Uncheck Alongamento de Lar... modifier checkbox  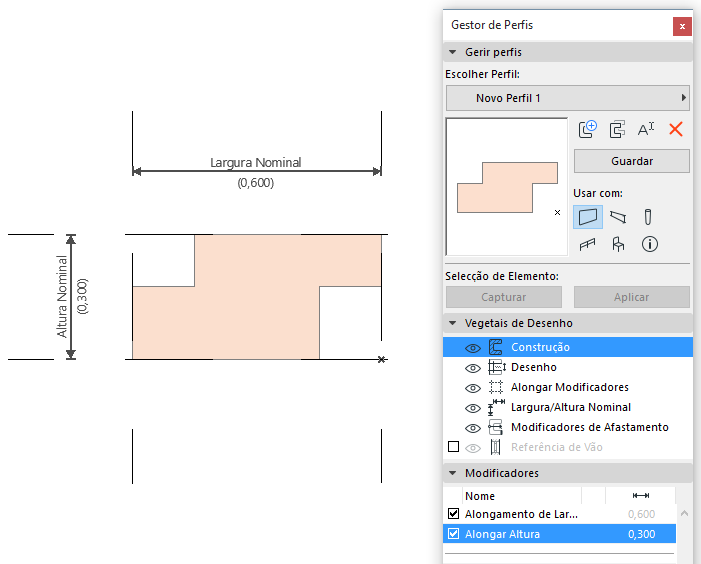click(x=453, y=513)
